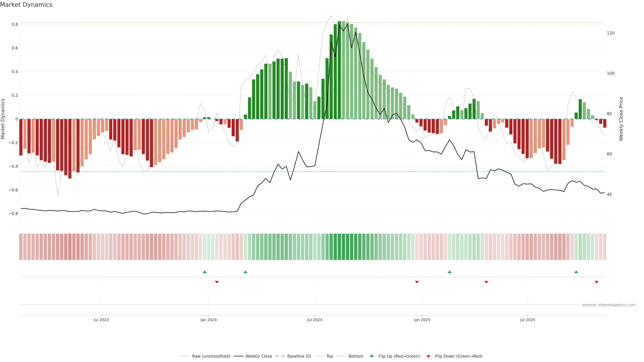The height and width of the screenshot is (362, 644).
Task: Click the Market Dynamics chart title
Action: (26, 5)
